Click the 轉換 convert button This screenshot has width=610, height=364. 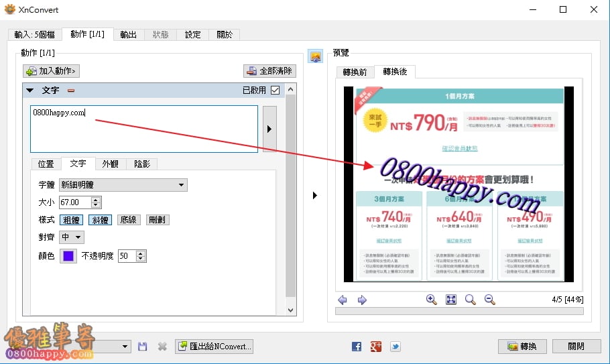coord(522,346)
